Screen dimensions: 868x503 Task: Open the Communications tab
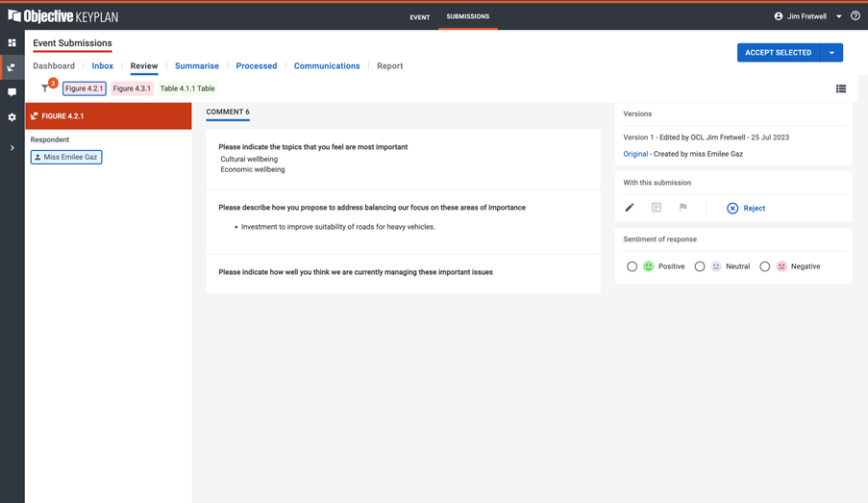[327, 66]
